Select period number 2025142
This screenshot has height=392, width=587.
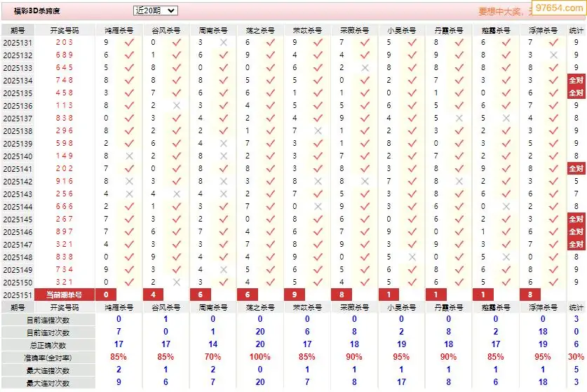coord(18,182)
